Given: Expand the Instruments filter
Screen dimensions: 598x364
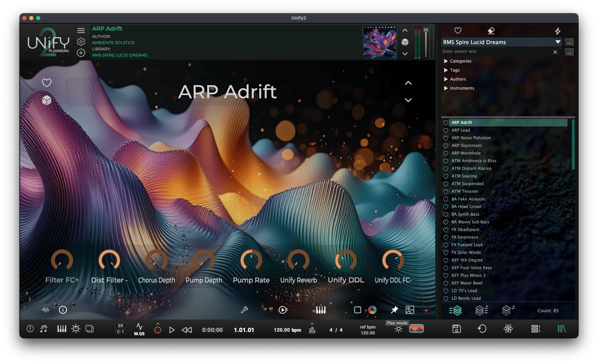Looking at the screenshot, I should (446, 88).
